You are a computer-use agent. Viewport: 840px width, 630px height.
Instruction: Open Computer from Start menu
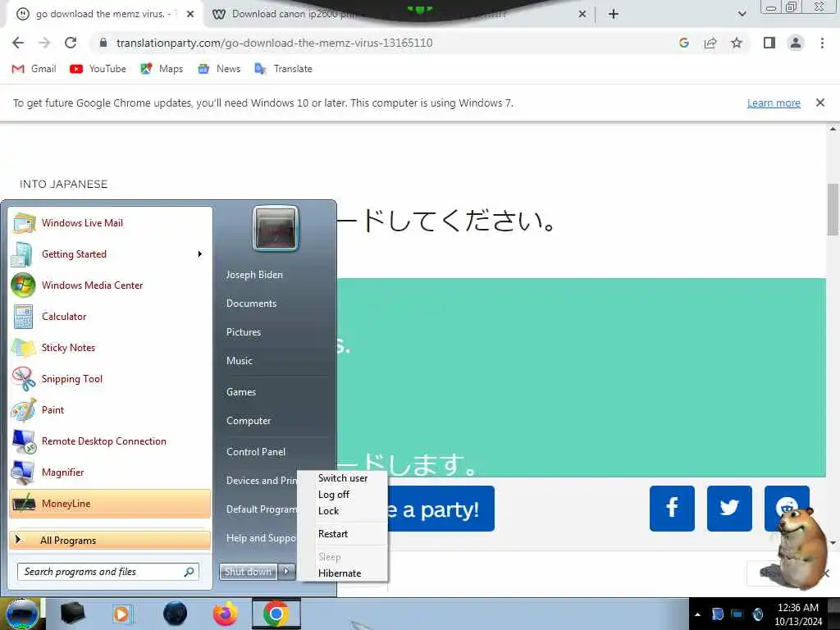[249, 421]
